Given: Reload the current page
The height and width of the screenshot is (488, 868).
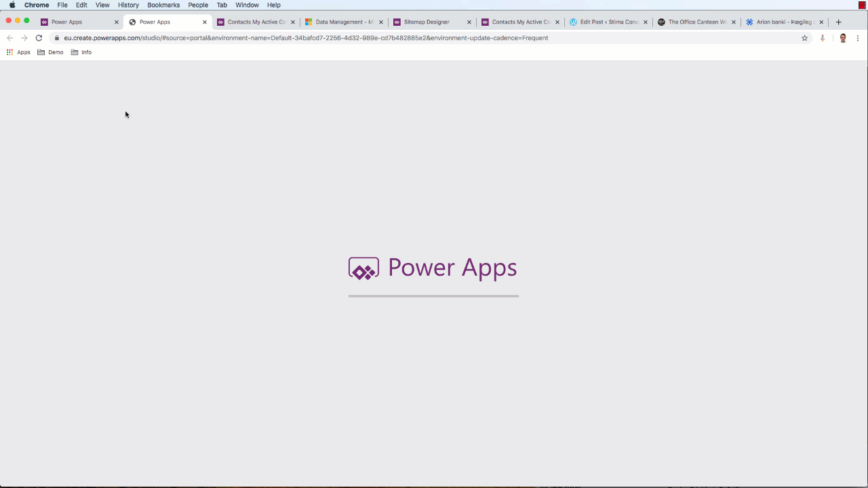Looking at the screenshot, I should click(39, 38).
